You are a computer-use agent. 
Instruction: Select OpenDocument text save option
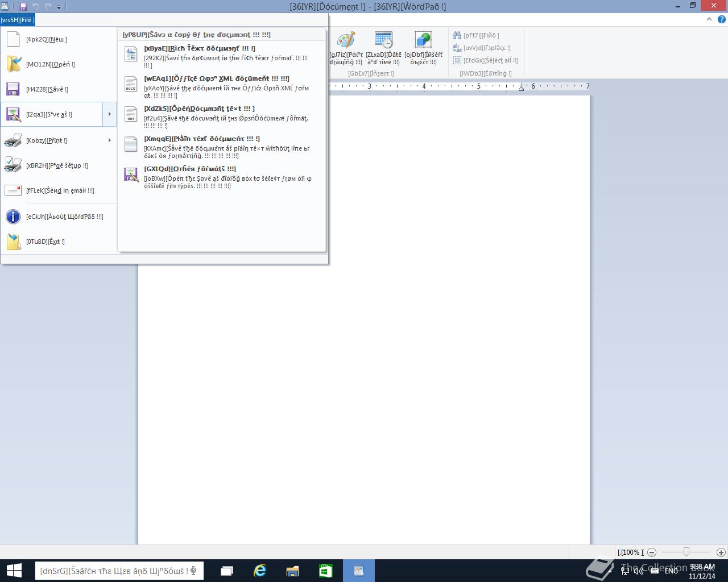click(x=222, y=116)
